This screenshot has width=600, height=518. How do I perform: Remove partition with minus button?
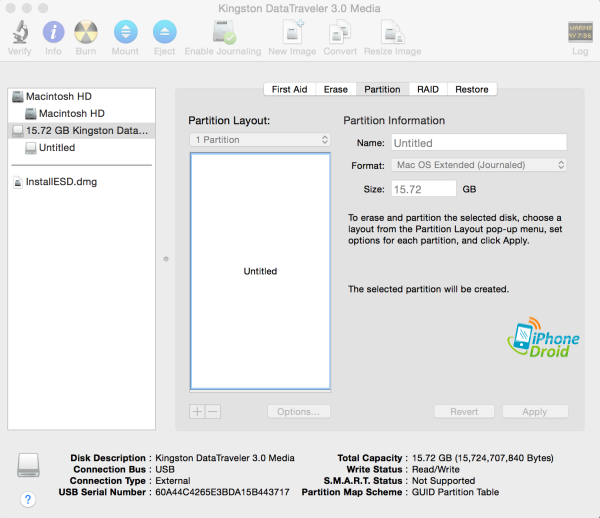[213, 412]
